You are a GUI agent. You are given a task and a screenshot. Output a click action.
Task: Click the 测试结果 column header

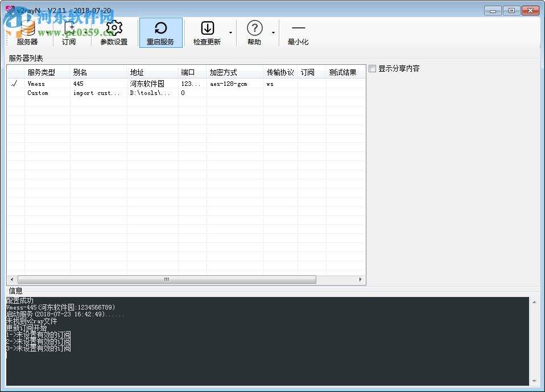[x=345, y=72]
